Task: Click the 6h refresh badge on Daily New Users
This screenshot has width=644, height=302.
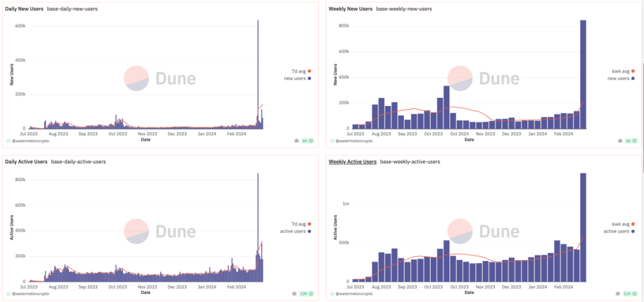Action: (308, 141)
